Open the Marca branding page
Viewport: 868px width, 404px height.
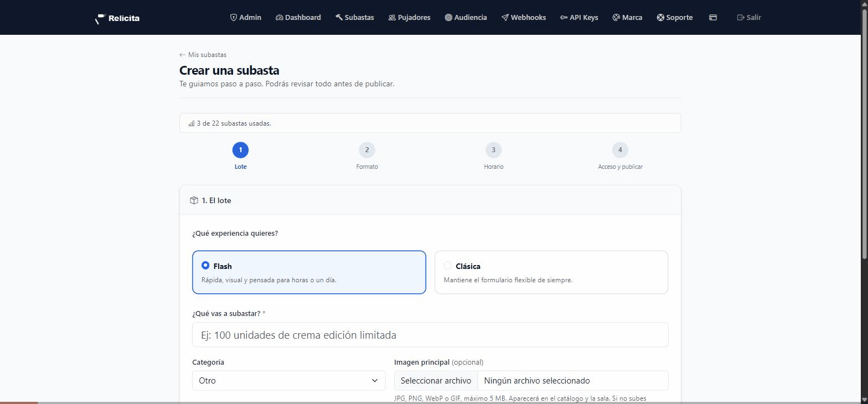[x=628, y=17]
